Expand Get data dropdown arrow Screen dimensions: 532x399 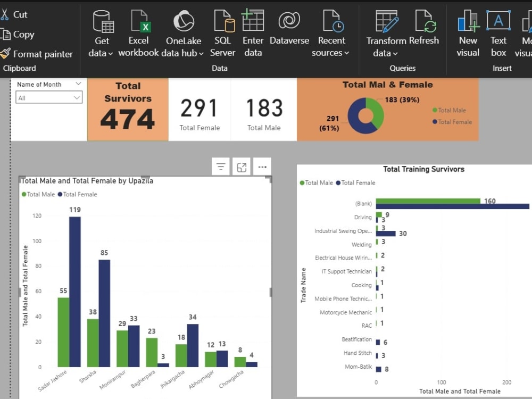point(111,54)
